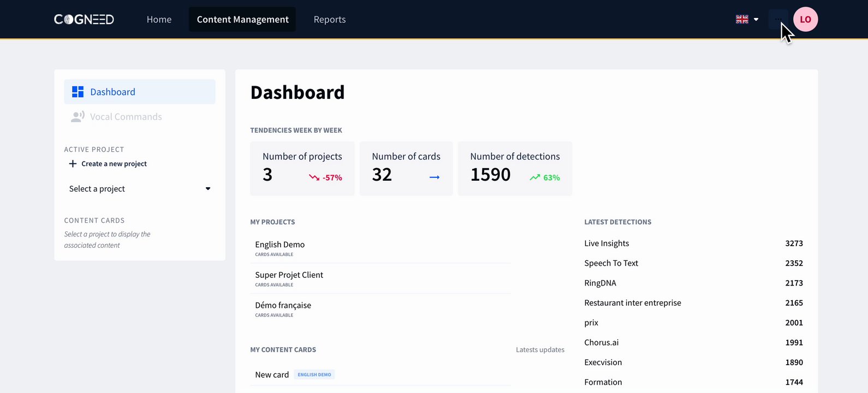Click the Number of detections tile
868x393 pixels.
pos(515,169)
